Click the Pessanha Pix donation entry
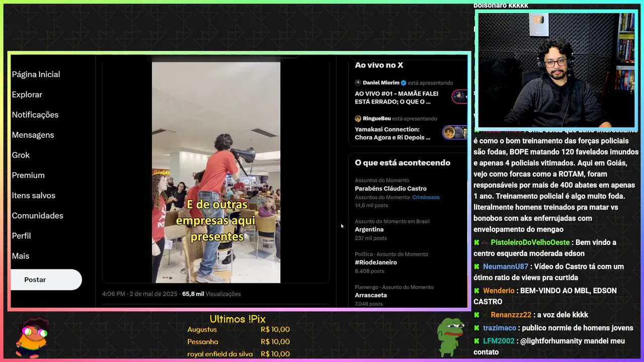Screen dimensions: 644x362 (238, 341)
